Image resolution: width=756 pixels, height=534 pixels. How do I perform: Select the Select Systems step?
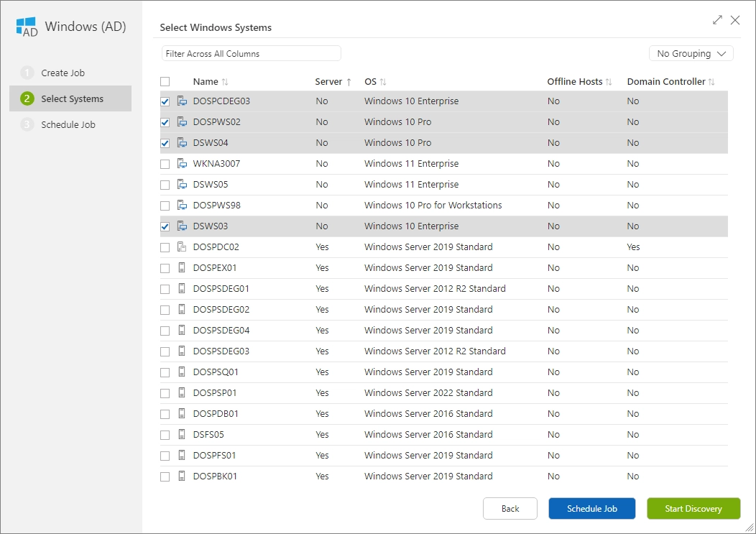pyautogui.click(x=70, y=98)
